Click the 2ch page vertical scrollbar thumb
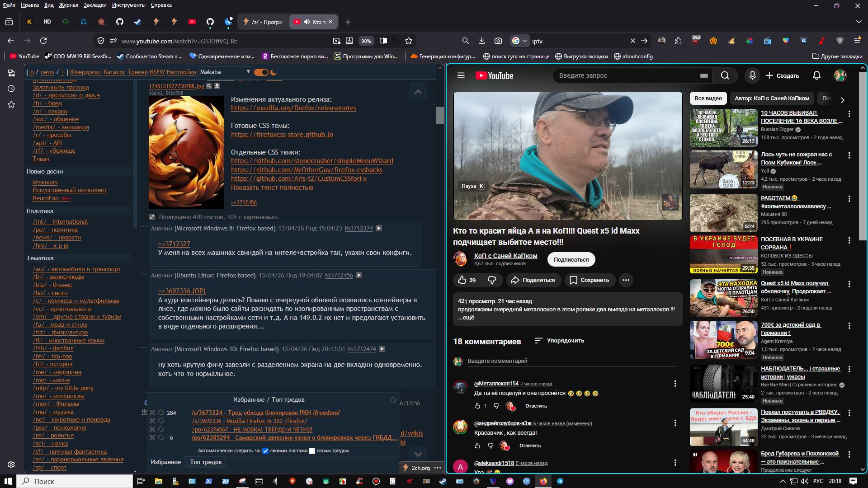 click(440, 115)
